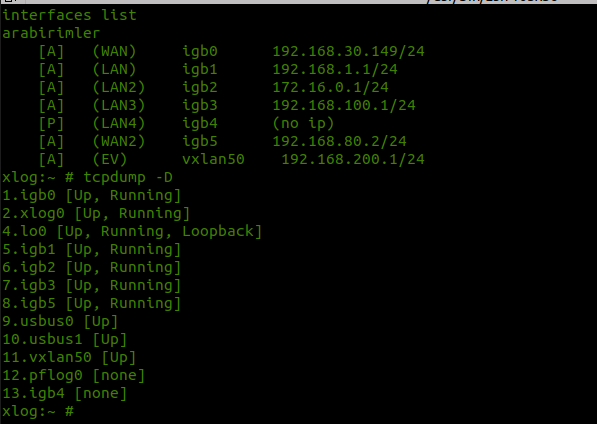Click the '4.lo0' loopback line
Viewport: 597px width, 424px height.
[x=132, y=231]
